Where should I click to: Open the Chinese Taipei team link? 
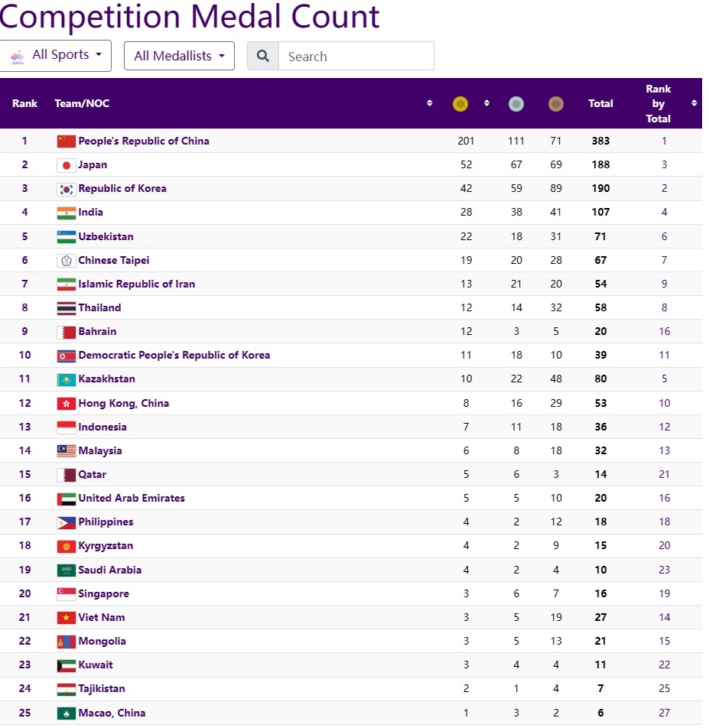(113, 260)
